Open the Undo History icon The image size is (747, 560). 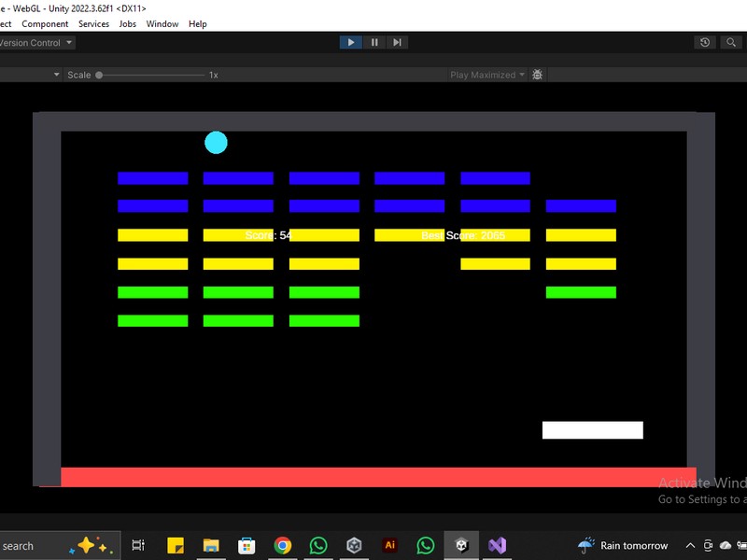705,42
